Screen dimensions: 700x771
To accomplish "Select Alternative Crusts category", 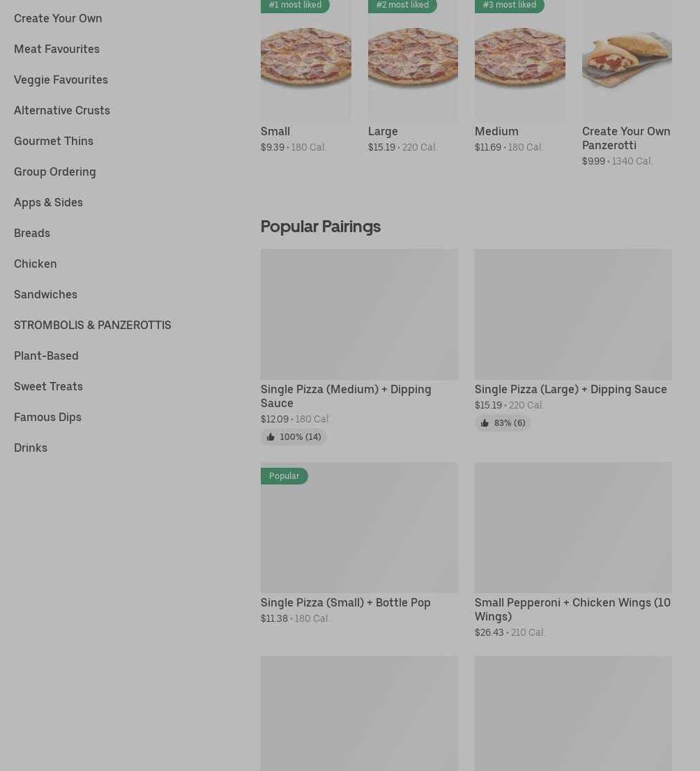I will [62, 110].
